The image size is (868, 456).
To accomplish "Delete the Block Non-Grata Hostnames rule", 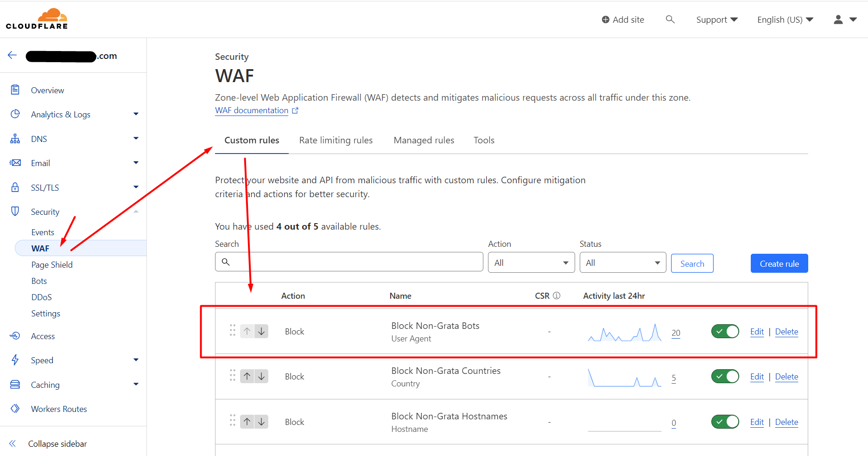I will click(786, 422).
